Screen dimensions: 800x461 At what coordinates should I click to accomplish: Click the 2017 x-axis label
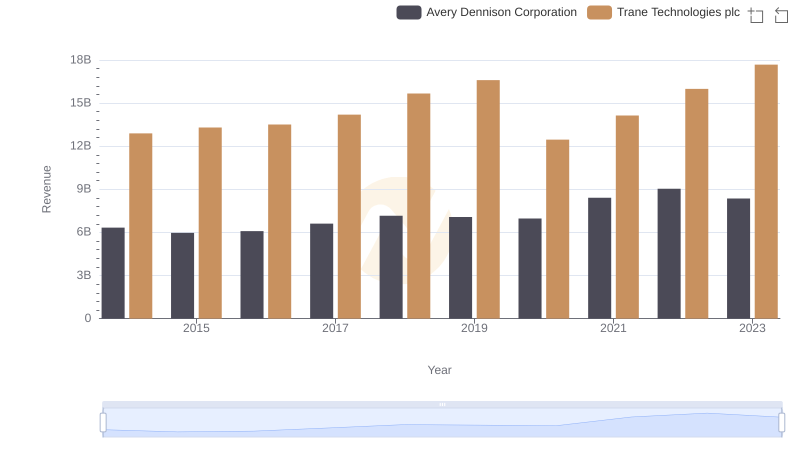point(335,328)
